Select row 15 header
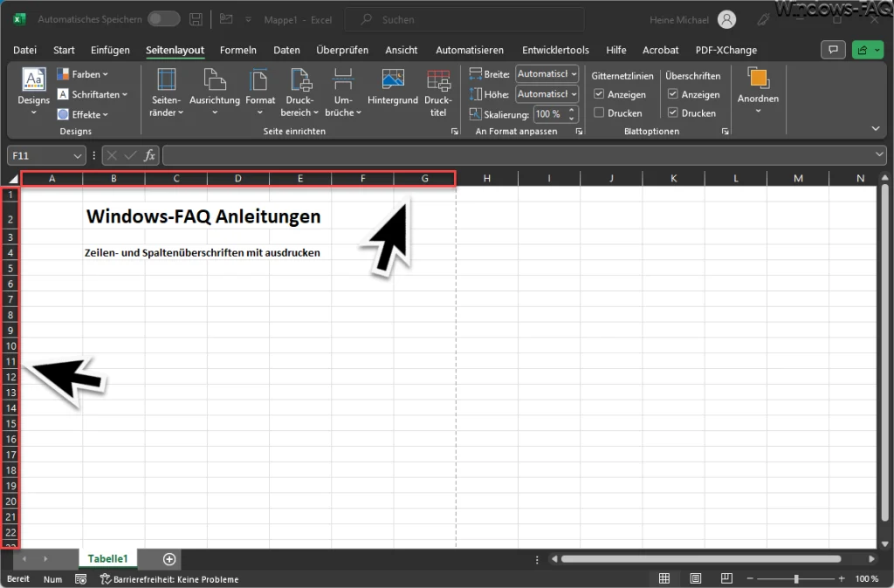This screenshot has height=588, width=894. pyautogui.click(x=10, y=423)
